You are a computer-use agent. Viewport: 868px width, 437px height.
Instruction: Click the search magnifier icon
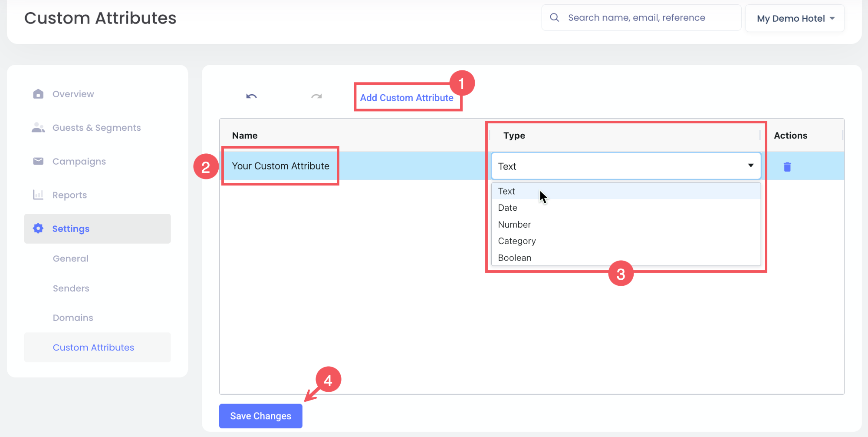click(554, 18)
